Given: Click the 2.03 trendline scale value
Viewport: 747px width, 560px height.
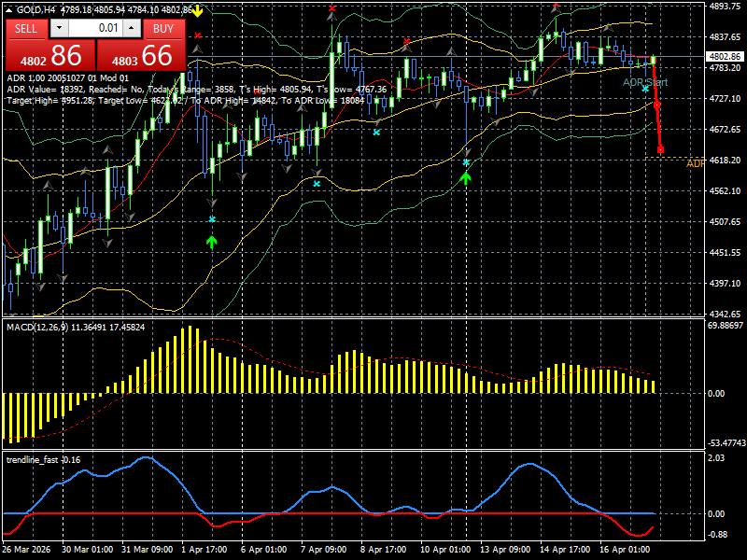Looking at the screenshot, I should pos(716,458).
